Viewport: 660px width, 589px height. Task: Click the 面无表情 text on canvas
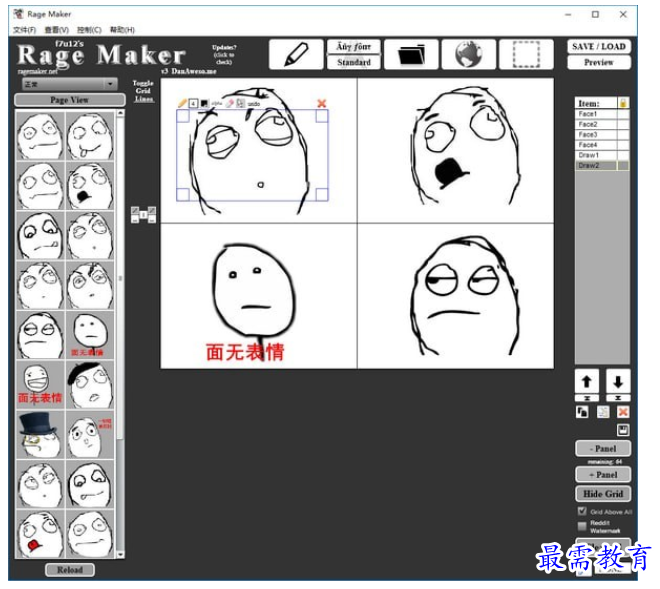click(x=245, y=352)
